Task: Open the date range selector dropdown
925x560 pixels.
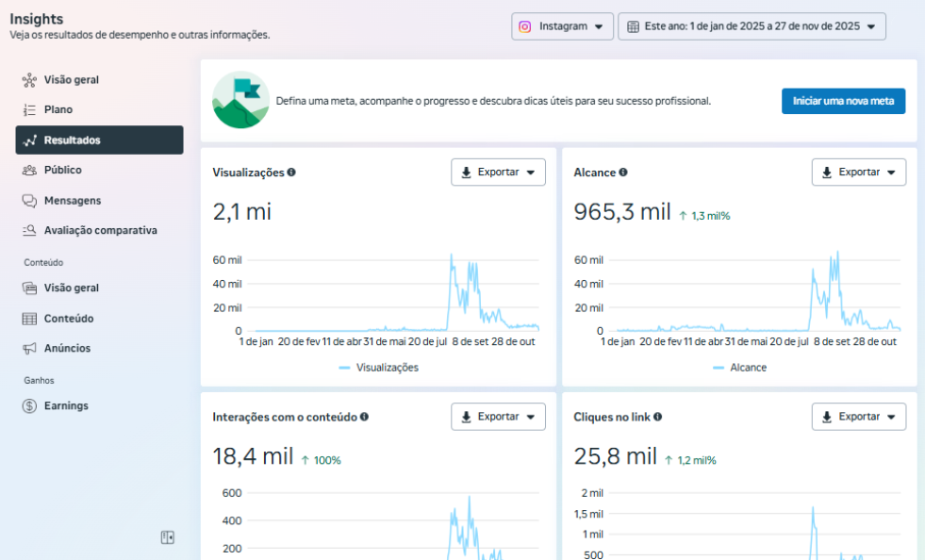Action: (752, 26)
